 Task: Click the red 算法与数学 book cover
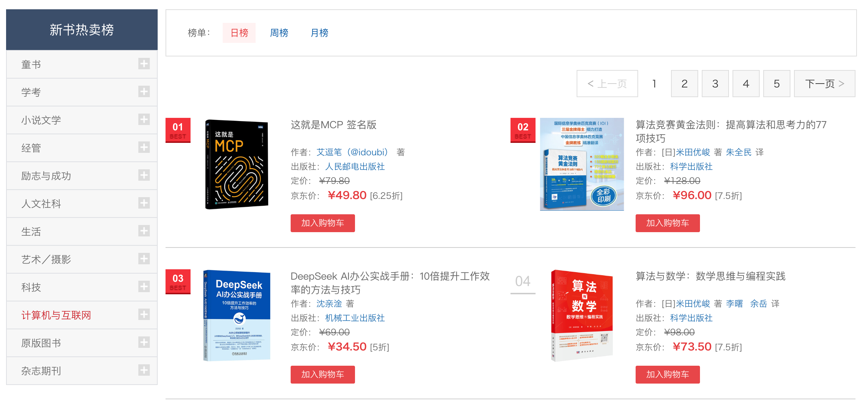pos(582,316)
